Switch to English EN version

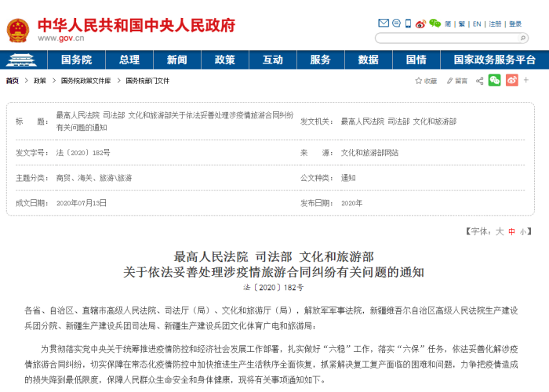tap(477, 24)
